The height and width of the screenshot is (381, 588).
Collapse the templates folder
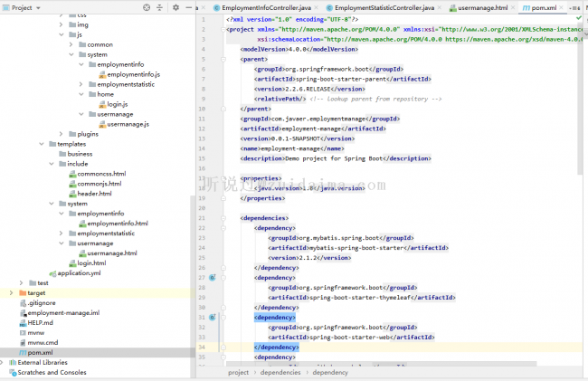[42, 144]
